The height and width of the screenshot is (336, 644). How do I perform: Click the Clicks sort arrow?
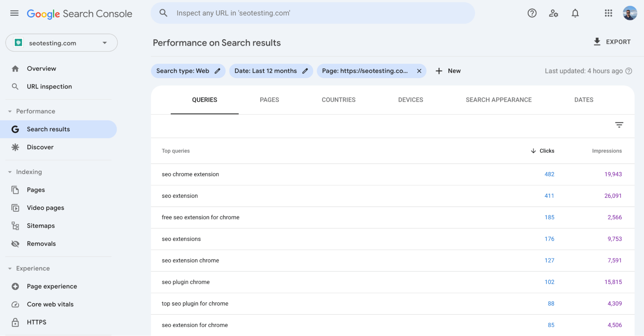(533, 151)
